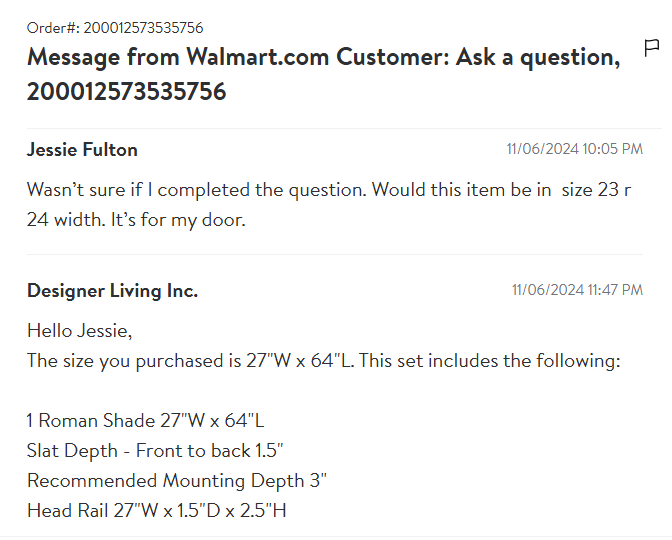Click the message subject heading
Image resolution: width=672 pixels, height=540 pixels.
click(x=324, y=74)
